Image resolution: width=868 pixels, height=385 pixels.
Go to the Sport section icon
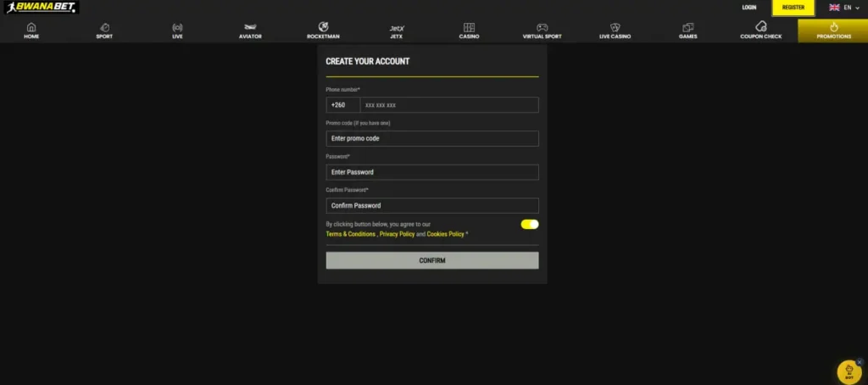[104, 27]
